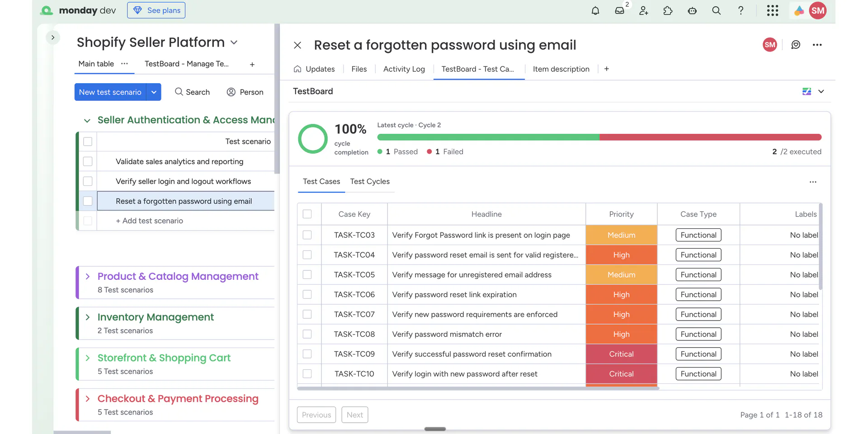Screen dimensions: 868x434
Task: Add a new item view with plus
Action: pos(607,69)
